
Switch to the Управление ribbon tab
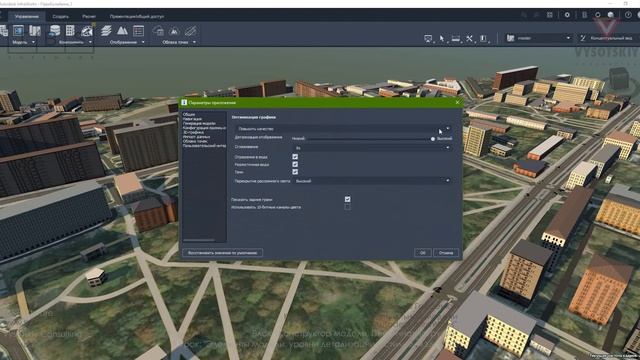(27, 16)
